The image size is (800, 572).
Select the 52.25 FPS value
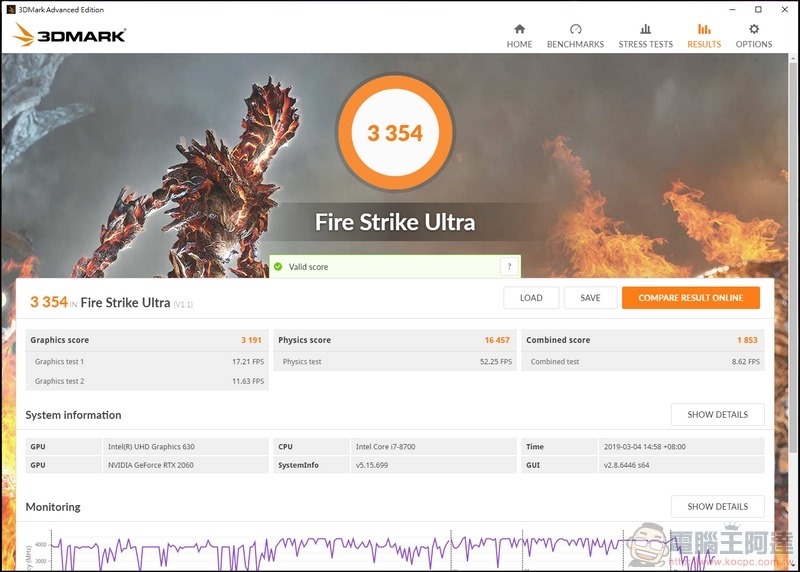point(496,362)
